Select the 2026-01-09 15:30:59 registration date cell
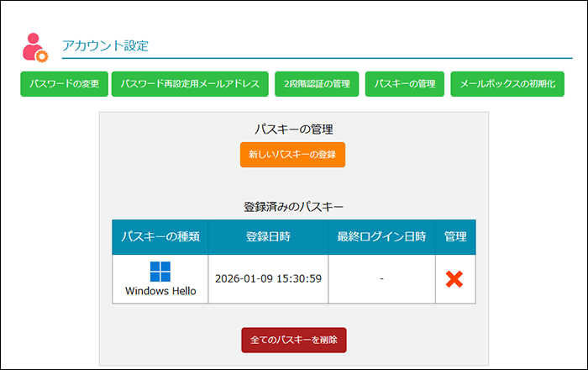This screenshot has width=588, height=370. [268, 278]
